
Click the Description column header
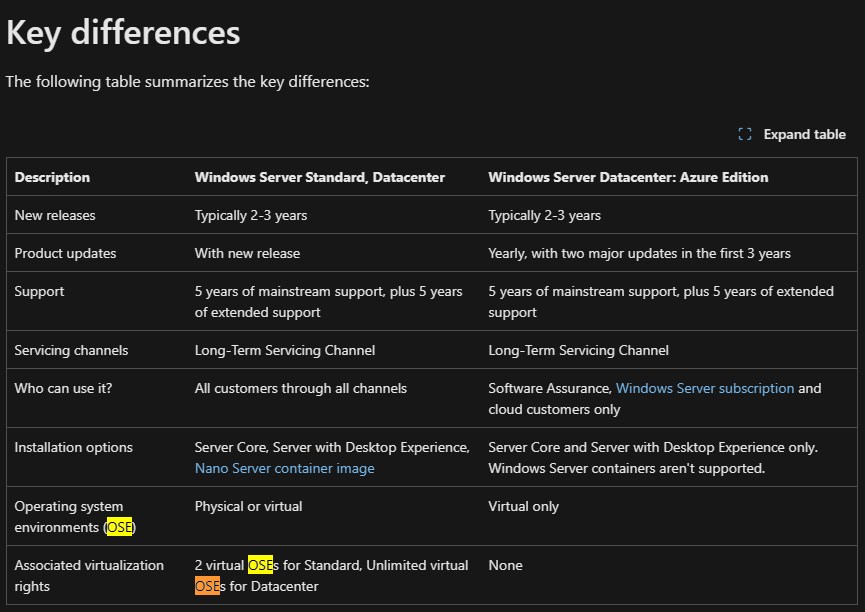coord(52,177)
